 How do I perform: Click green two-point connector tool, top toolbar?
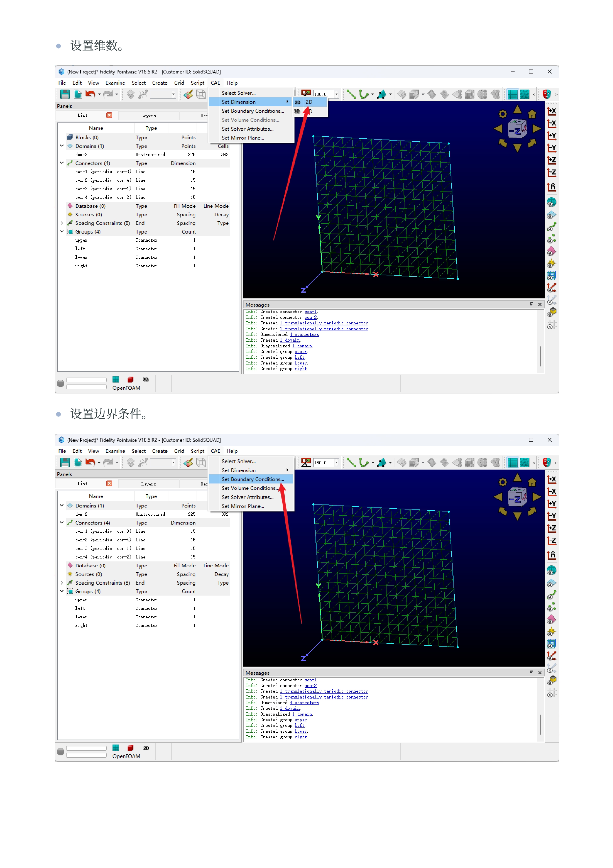351,94
